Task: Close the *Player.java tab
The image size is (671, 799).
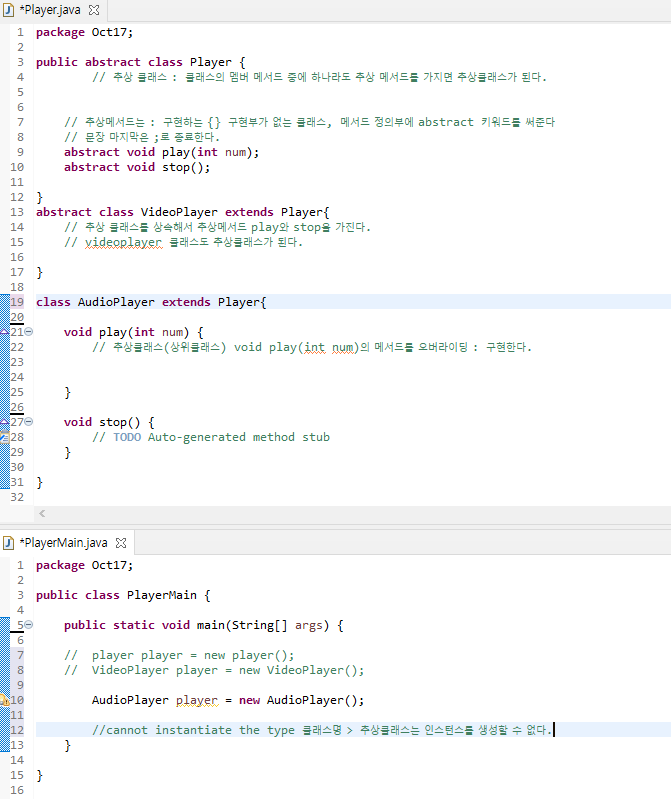Action: click(94, 10)
